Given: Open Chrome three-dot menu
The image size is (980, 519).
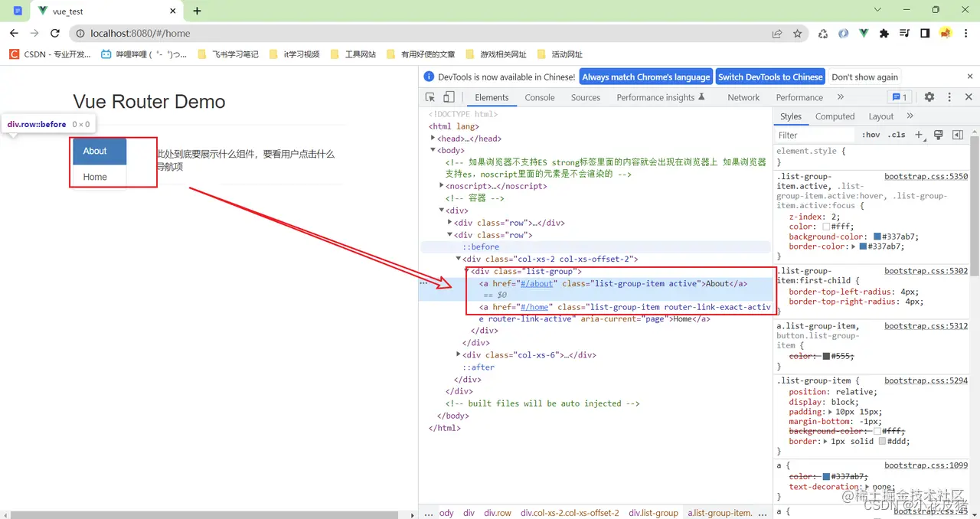Looking at the screenshot, I should tap(966, 34).
